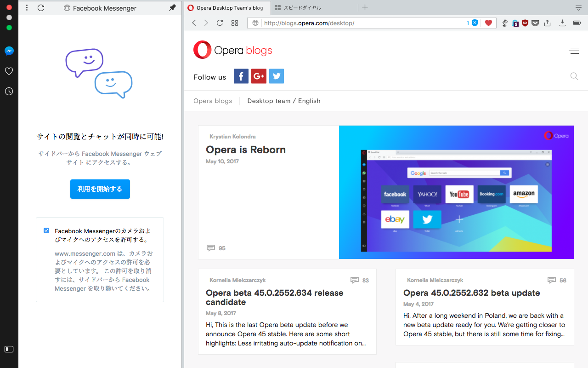This screenshot has height=368, width=588.
Task: Open a new tab with the plus button
Action: [365, 7]
